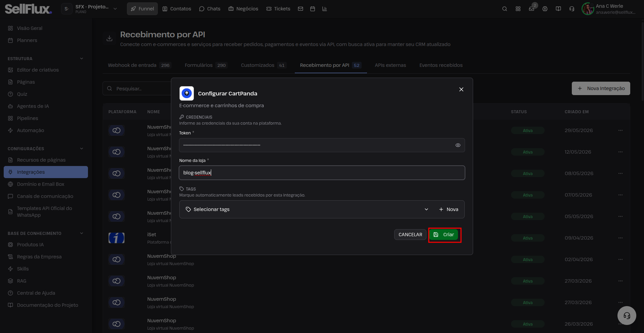Open Tickets in top navigation
The height and width of the screenshot is (333, 644).
click(278, 9)
